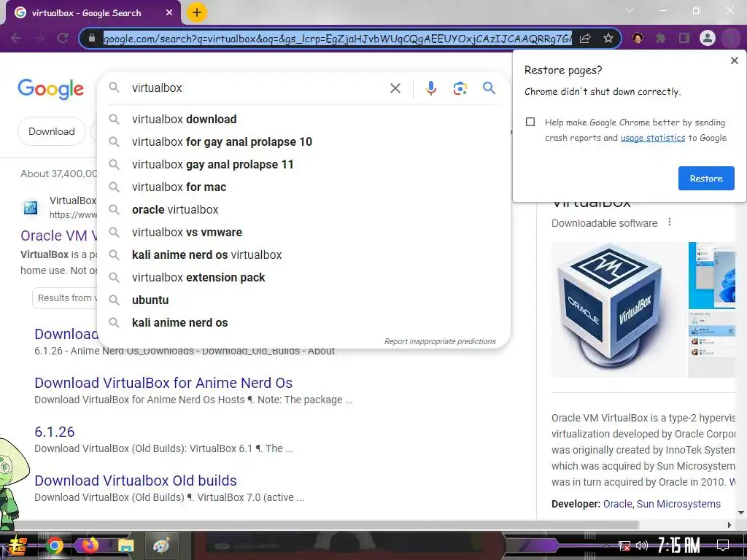Check the crash reports checkbox
Viewport: 747px width, 560px height.
[530, 122]
